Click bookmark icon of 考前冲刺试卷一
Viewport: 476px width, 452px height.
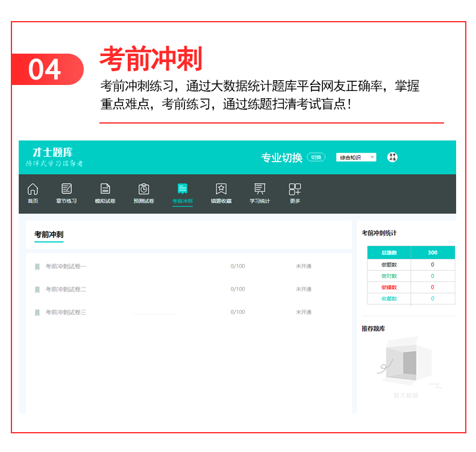point(37,266)
